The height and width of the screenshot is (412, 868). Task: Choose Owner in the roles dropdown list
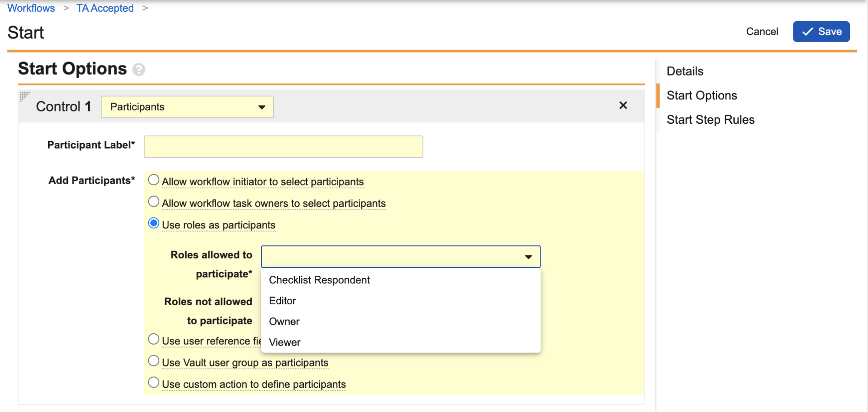pyautogui.click(x=284, y=322)
